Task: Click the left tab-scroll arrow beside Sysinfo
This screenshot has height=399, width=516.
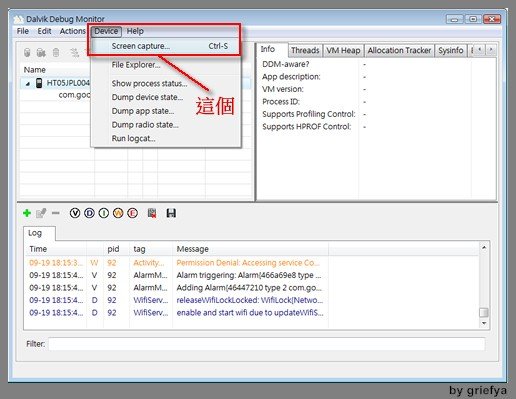Action: click(x=480, y=50)
